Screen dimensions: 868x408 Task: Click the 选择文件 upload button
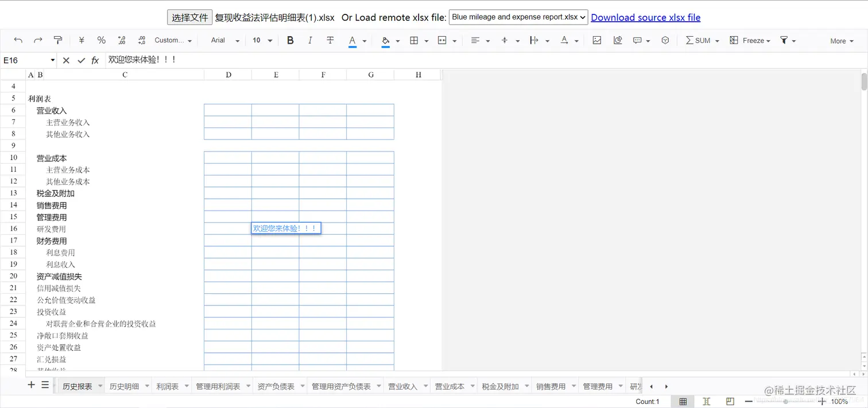coord(189,17)
